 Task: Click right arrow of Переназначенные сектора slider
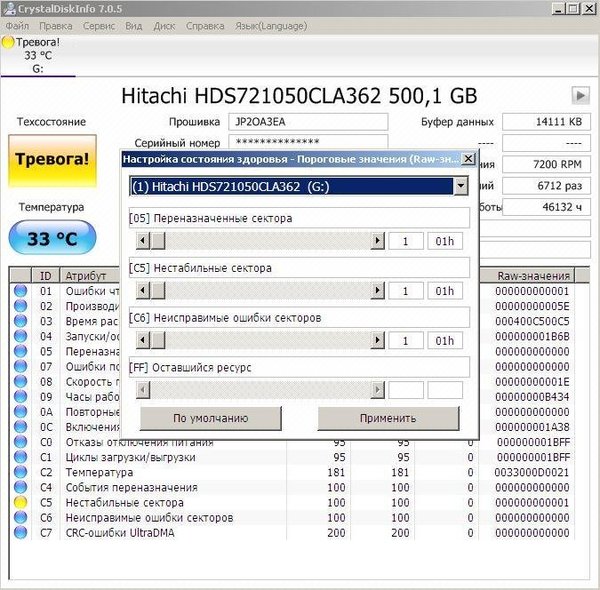[377, 241]
